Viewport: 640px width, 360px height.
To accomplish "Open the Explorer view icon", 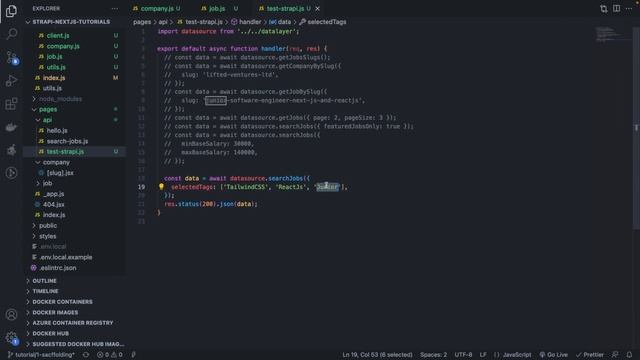I will [x=11, y=11].
